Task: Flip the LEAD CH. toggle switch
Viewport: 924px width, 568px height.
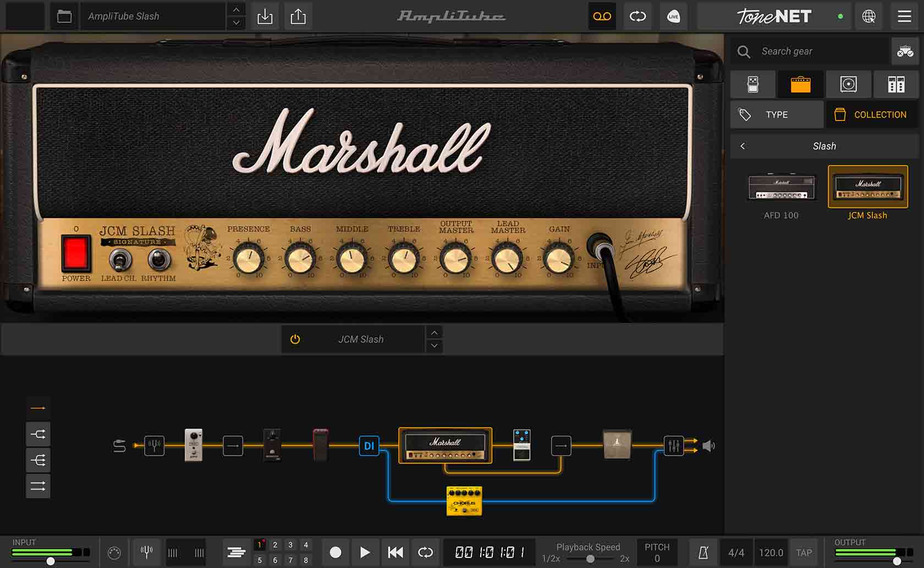Action: [120, 259]
